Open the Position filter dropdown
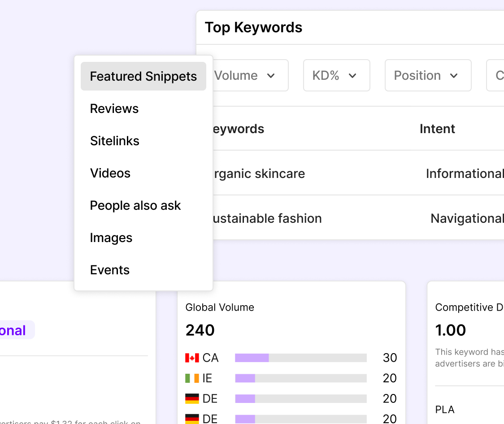Viewport: 504px width, 424px height. 428,75
